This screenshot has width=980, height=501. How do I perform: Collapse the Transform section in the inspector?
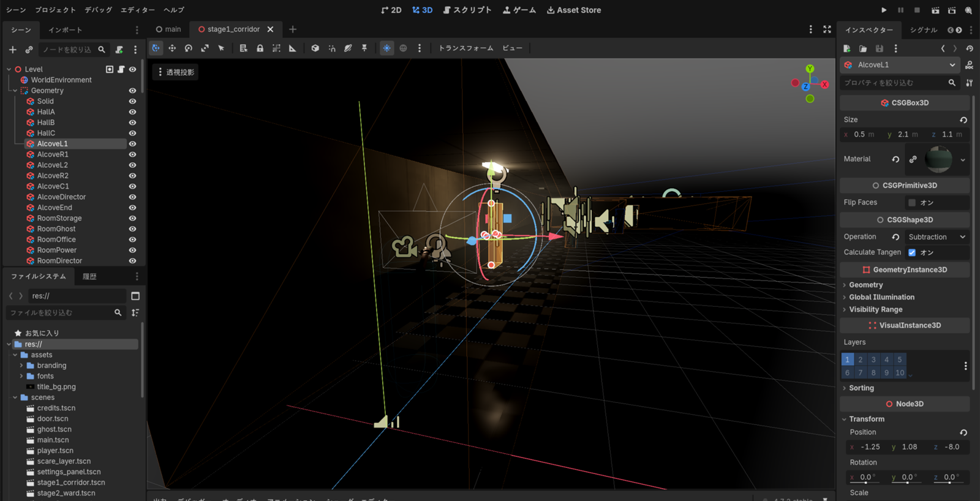click(866, 419)
